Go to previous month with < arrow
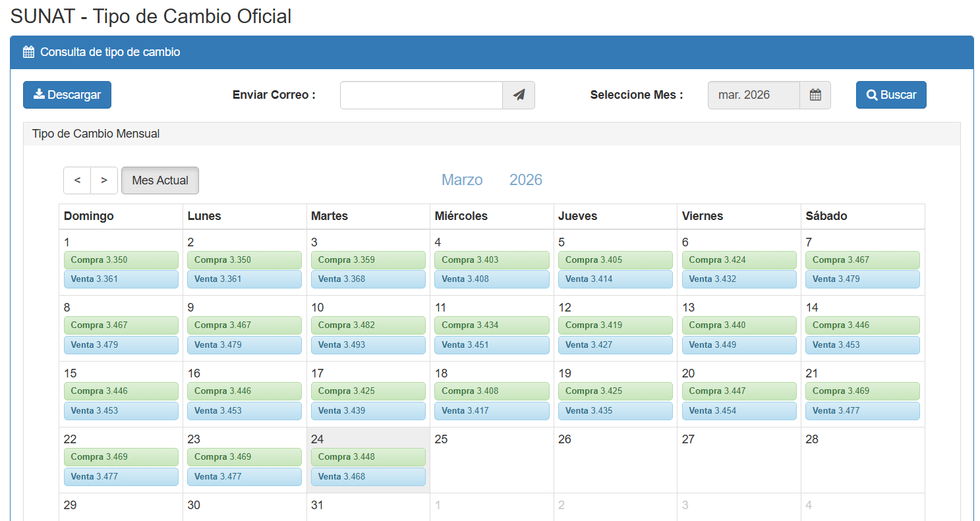 pos(77,180)
